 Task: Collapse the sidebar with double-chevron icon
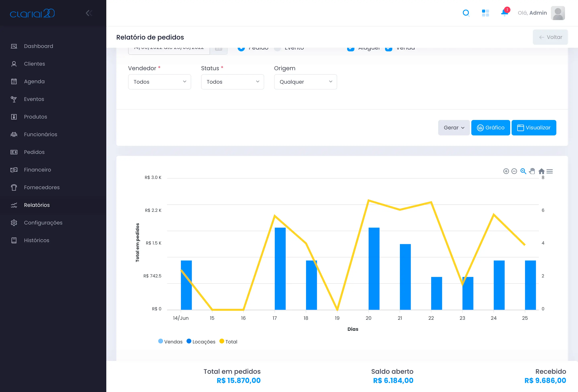pyautogui.click(x=89, y=13)
